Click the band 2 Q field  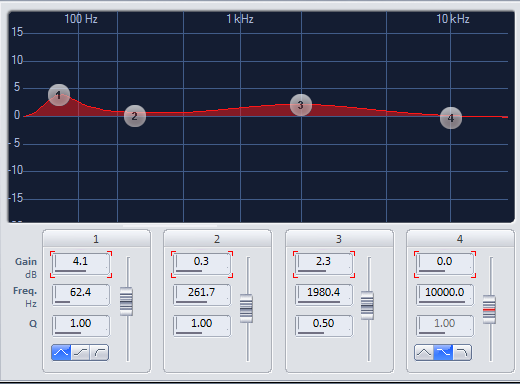[202, 326]
